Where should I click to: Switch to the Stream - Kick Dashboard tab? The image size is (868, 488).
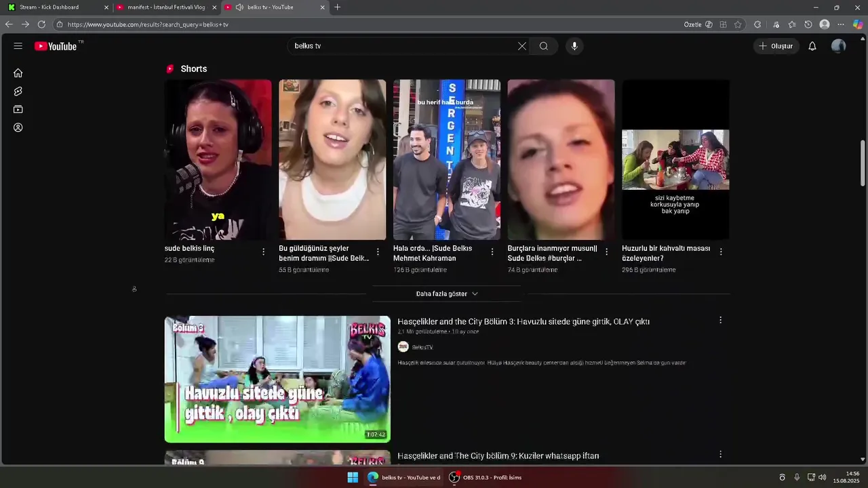[x=58, y=7]
